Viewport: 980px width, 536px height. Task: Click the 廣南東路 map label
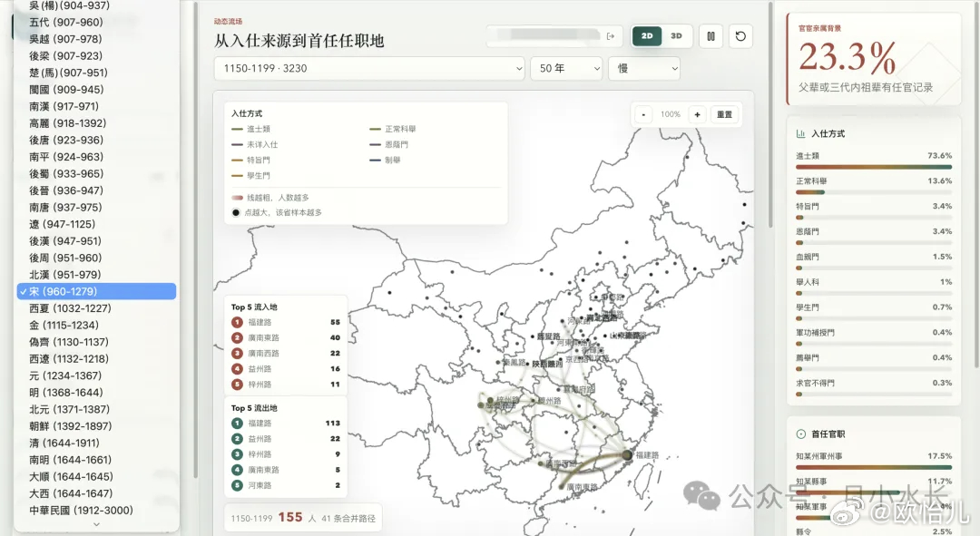(582, 487)
